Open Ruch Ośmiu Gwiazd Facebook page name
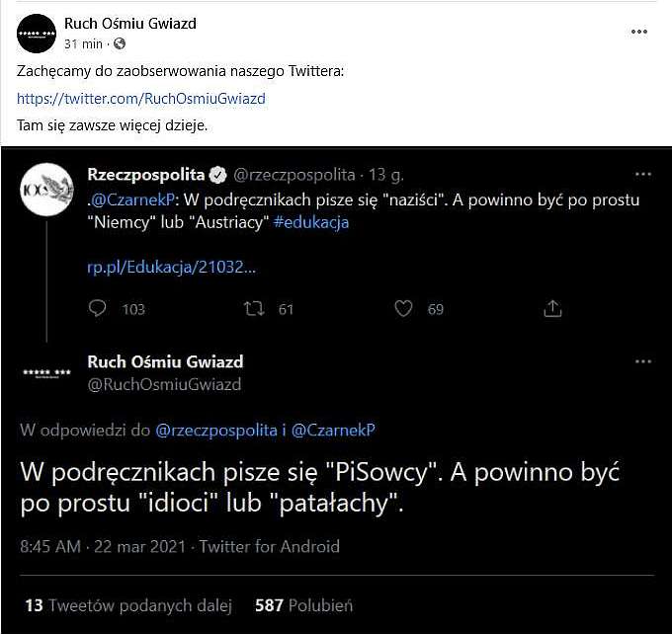Screen dimensions: 672x634 tap(130, 24)
